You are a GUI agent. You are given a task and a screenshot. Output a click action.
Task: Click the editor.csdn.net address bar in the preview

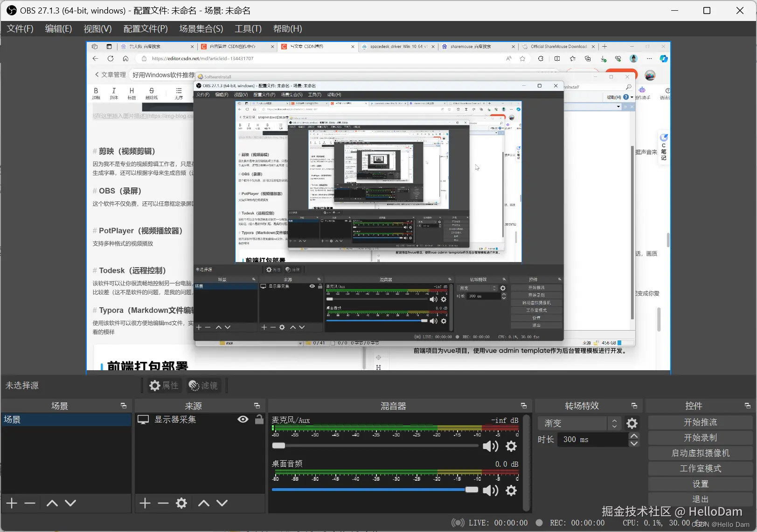point(322,59)
